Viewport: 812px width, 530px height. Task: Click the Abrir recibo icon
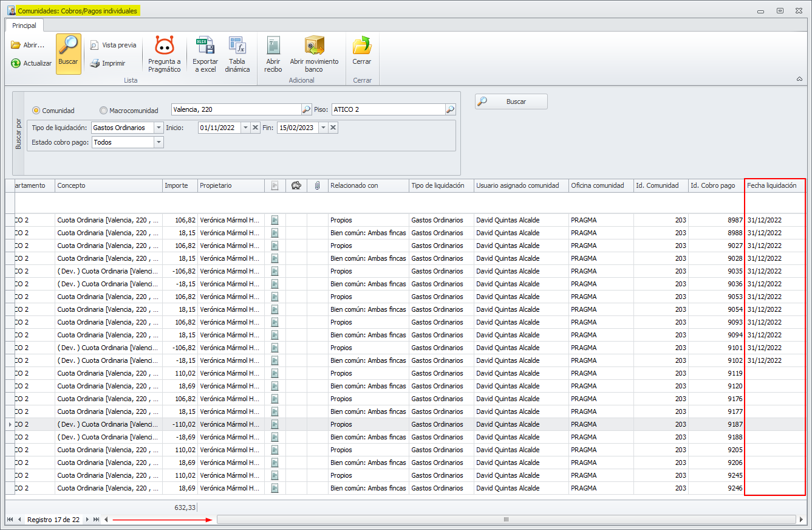click(x=273, y=47)
